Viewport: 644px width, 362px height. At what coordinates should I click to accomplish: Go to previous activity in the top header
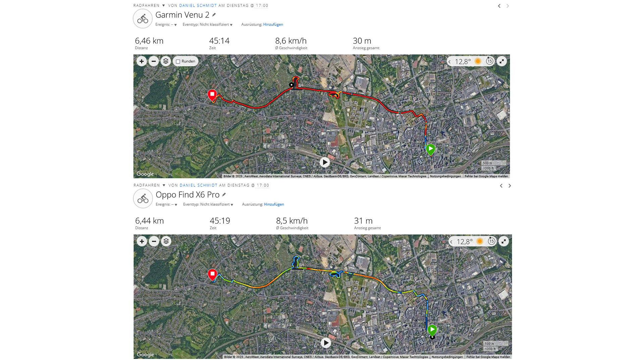click(499, 6)
